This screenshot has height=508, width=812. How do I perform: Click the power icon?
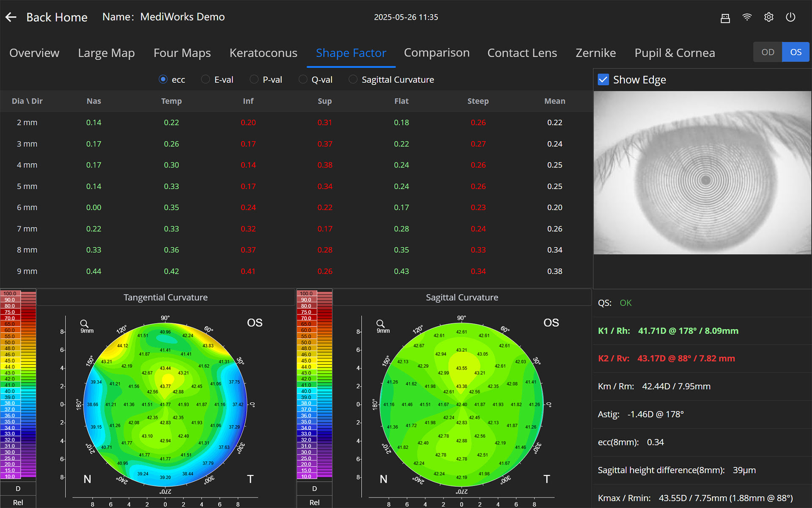click(790, 17)
